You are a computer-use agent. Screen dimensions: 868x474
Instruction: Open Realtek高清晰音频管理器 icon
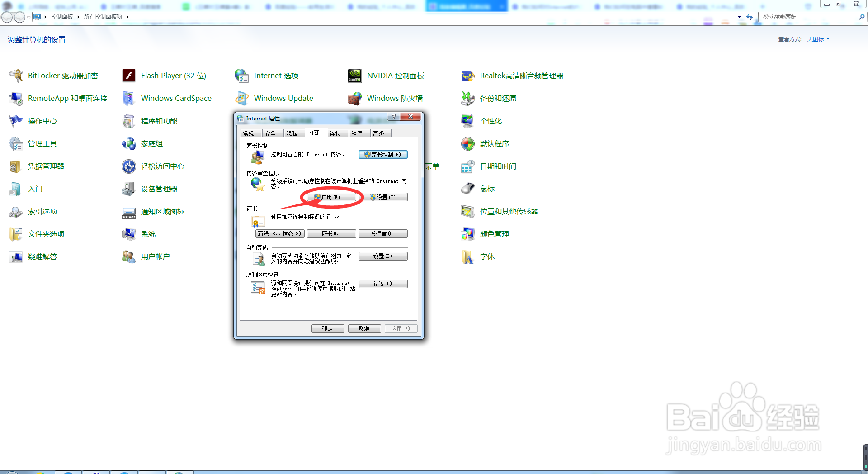[x=468, y=76]
